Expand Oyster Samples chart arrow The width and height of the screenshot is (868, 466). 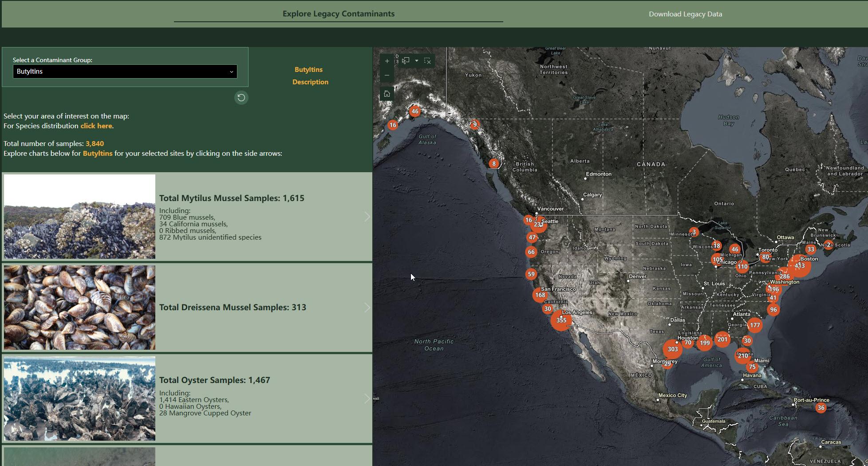point(367,399)
